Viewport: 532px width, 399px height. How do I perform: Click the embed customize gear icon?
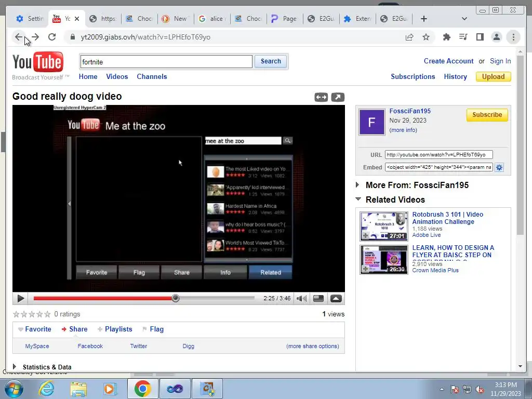(x=499, y=167)
